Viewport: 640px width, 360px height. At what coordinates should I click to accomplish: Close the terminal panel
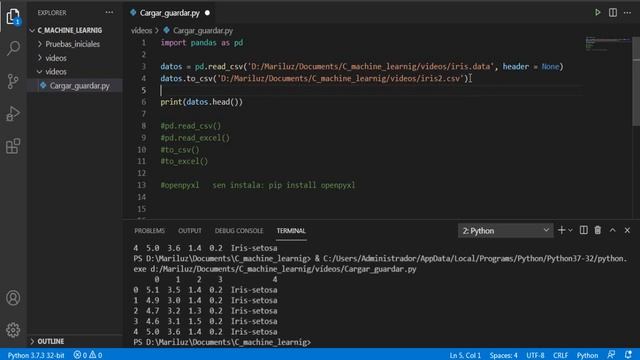(x=627, y=230)
